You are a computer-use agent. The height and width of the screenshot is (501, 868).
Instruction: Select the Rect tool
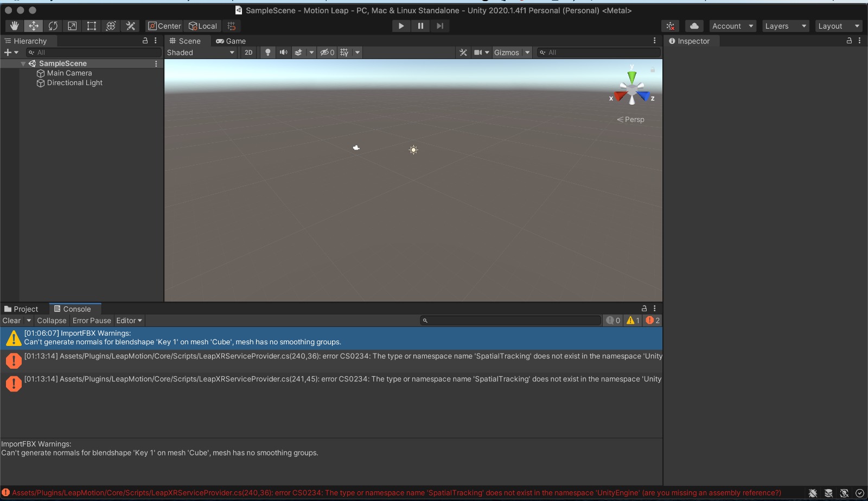(x=92, y=26)
